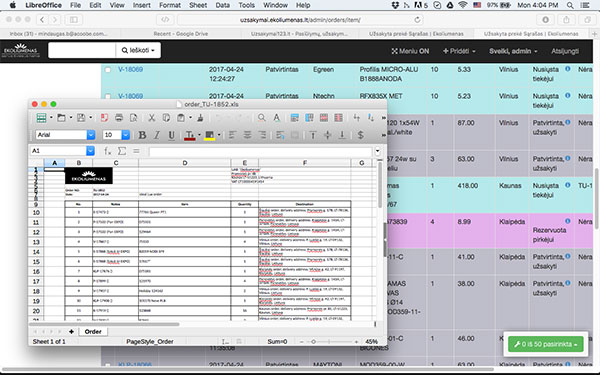Click the yellow highlighting color button
The height and width of the screenshot is (375, 600).
210,135
